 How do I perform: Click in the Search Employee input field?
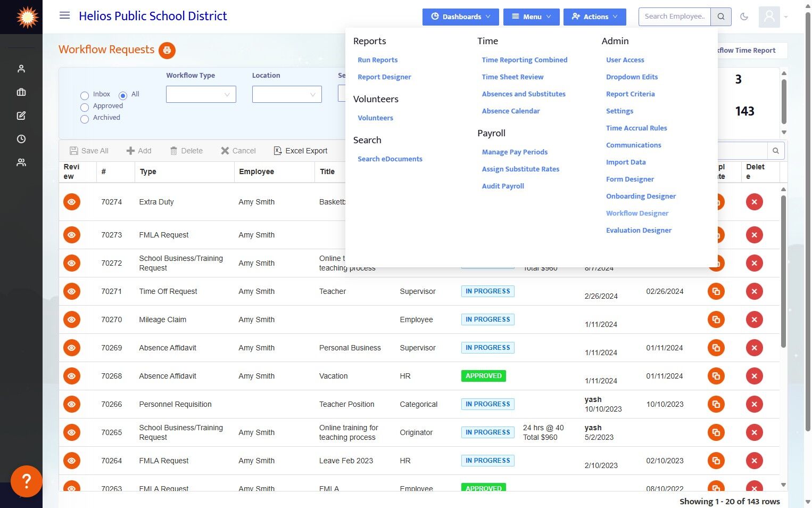point(675,17)
